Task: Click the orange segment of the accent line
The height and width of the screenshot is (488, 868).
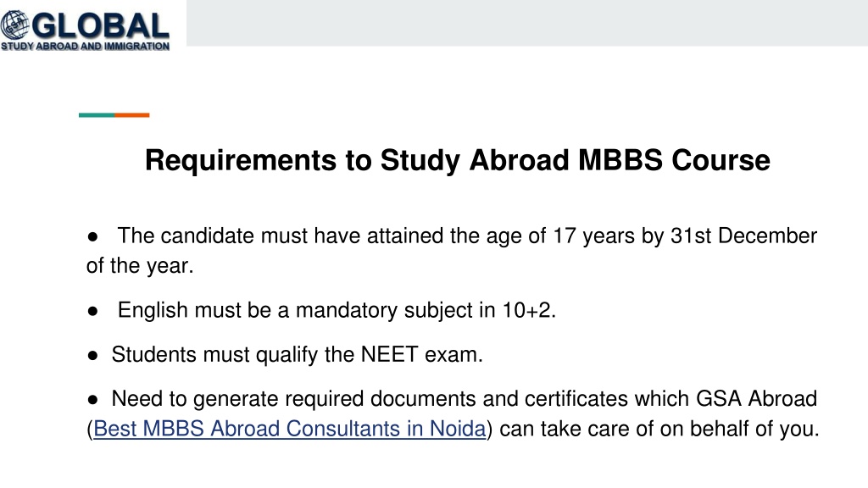Action: [x=132, y=115]
